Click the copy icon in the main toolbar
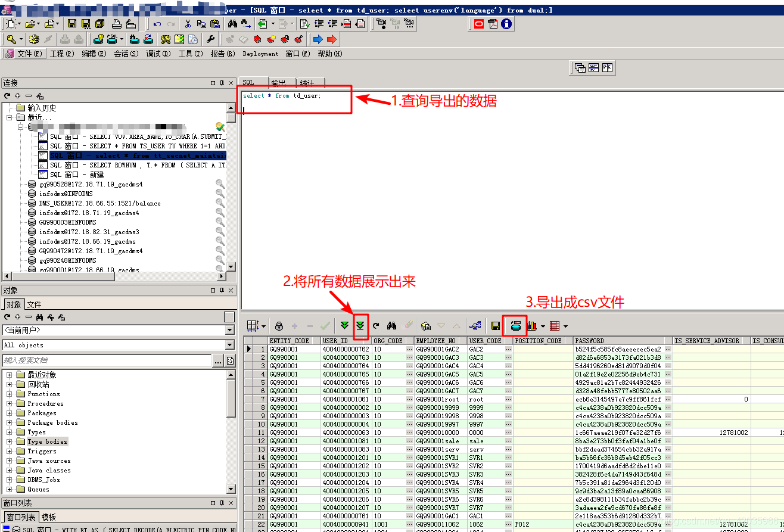Image resolution: width=784 pixels, height=532 pixels. 202,24
